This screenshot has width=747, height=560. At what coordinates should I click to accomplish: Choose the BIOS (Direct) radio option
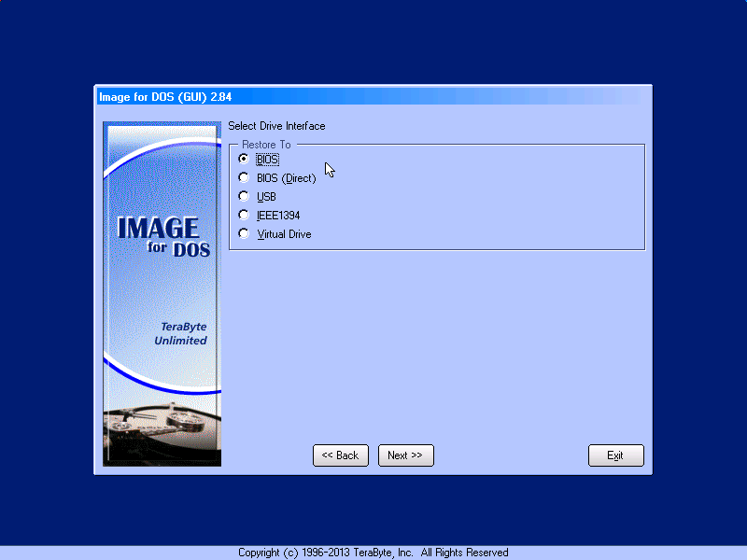pos(245,178)
